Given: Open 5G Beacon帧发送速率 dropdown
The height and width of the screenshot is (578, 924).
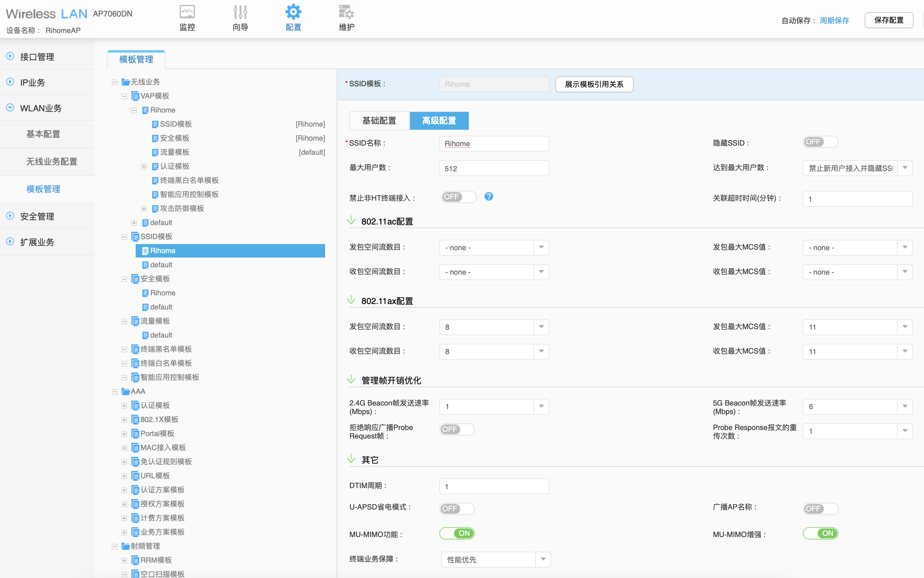Looking at the screenshot, I should pos(858,407).
